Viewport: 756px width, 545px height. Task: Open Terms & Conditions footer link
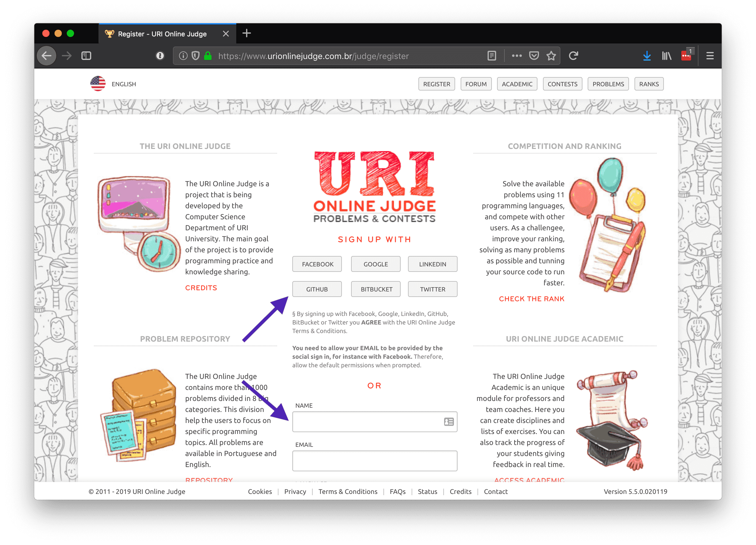click(348, 491)
